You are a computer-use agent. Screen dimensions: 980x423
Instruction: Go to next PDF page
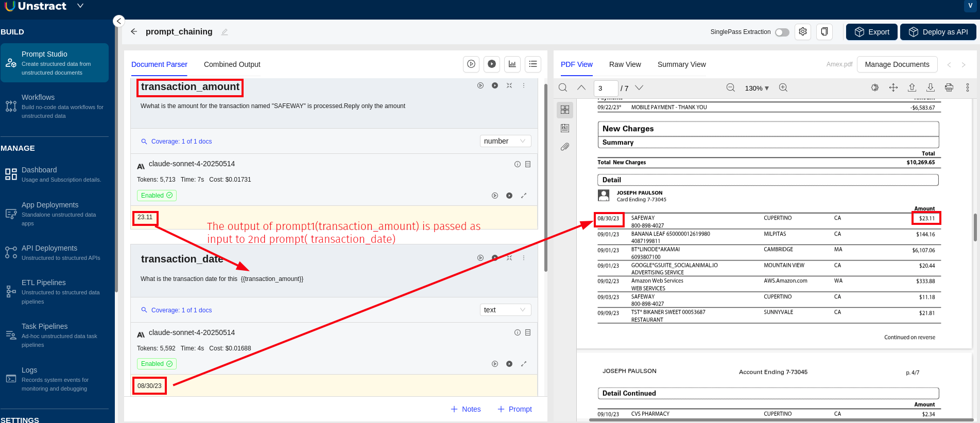(x=639, y=88)
